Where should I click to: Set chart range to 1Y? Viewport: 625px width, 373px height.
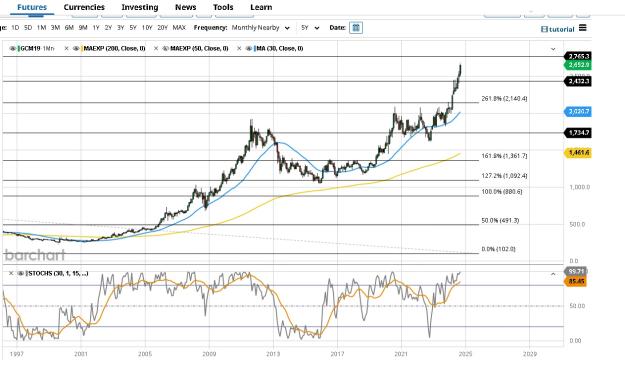96,27
